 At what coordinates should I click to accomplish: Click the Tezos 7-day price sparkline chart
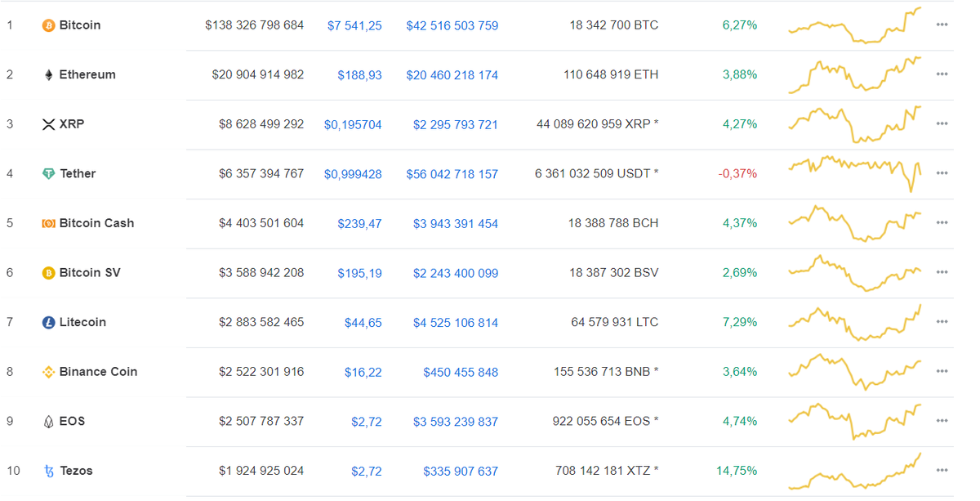(x=855, y=472)
